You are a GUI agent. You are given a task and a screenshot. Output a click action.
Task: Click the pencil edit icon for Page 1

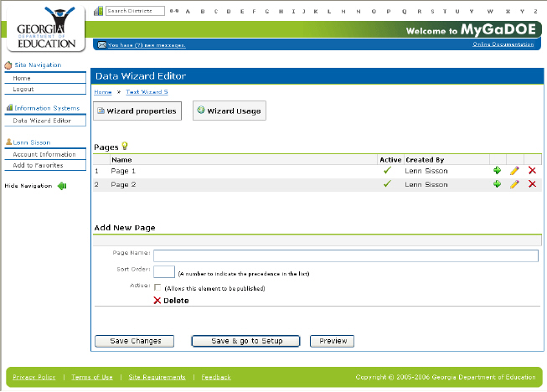pos(514,171)
